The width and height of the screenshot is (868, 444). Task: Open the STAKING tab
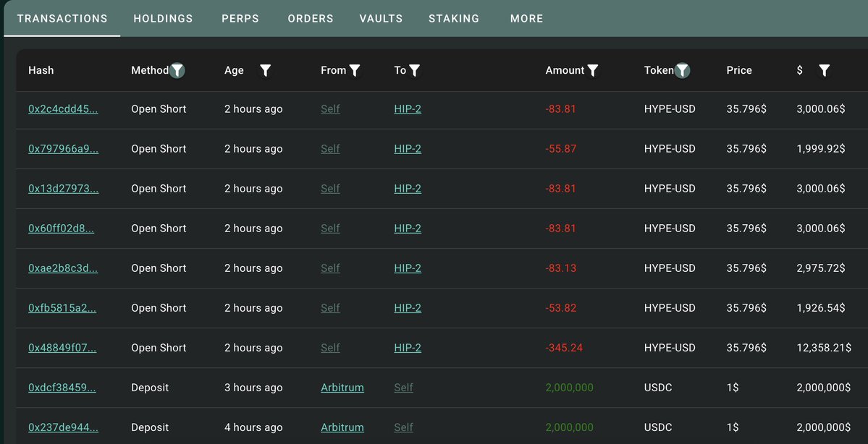coord(454,18)
